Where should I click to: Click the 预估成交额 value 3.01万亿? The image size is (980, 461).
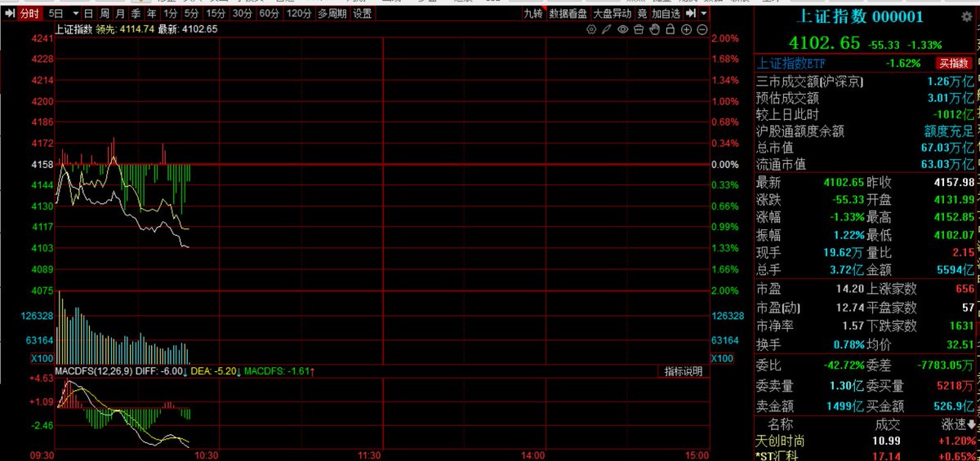click(x=950, y=98)
